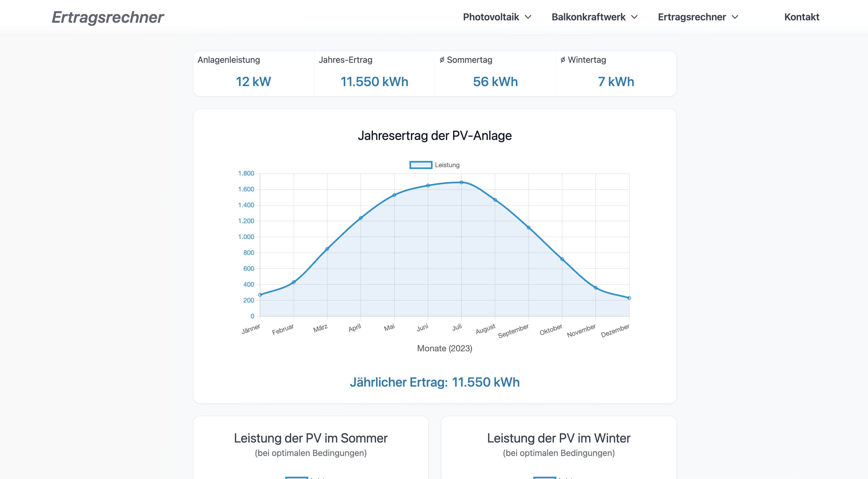Click the 11.550 kWh Jahres-Ertrag value

click(374, 82)
